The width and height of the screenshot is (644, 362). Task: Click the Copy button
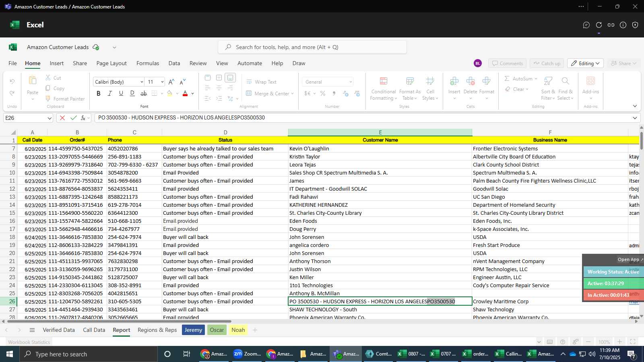point(55,88)
